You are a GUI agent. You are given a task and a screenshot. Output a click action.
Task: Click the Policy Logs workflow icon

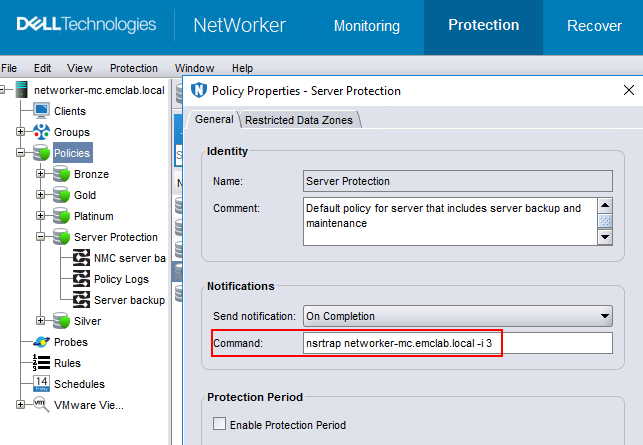(80, 279)
